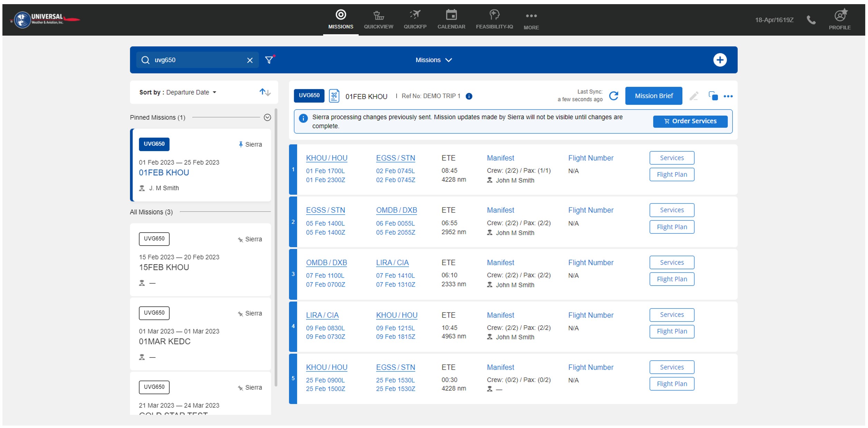Click the Sierra processing notice info icon

(303, 119)
